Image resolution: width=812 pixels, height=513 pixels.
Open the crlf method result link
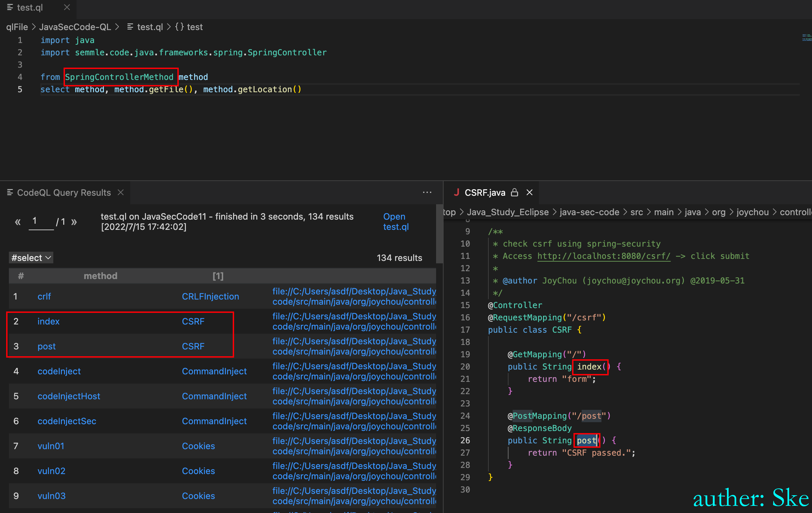44,296
